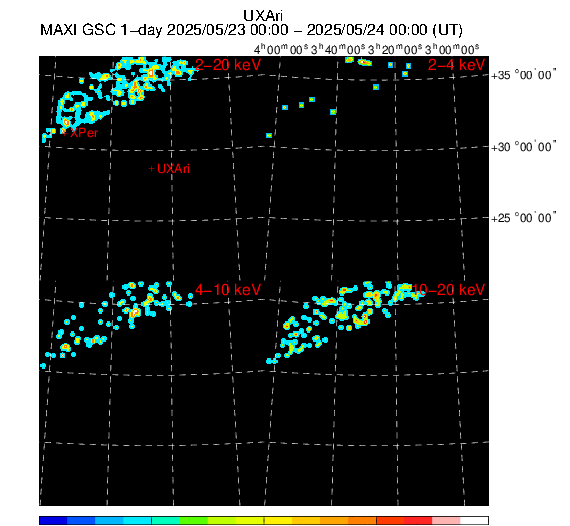The height and width of the screenshot is (526, 570).
Task: Click the UXAri source marker cross
Action: click(x=152, y=169)
